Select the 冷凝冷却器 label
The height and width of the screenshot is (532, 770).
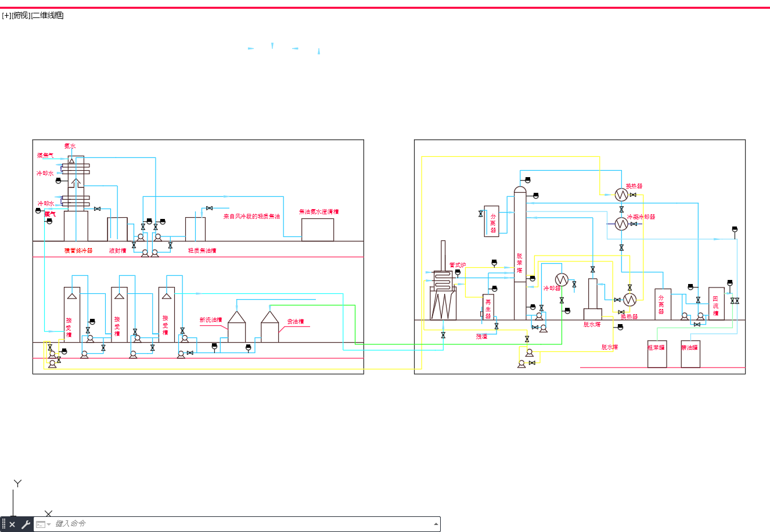point(641,217)
